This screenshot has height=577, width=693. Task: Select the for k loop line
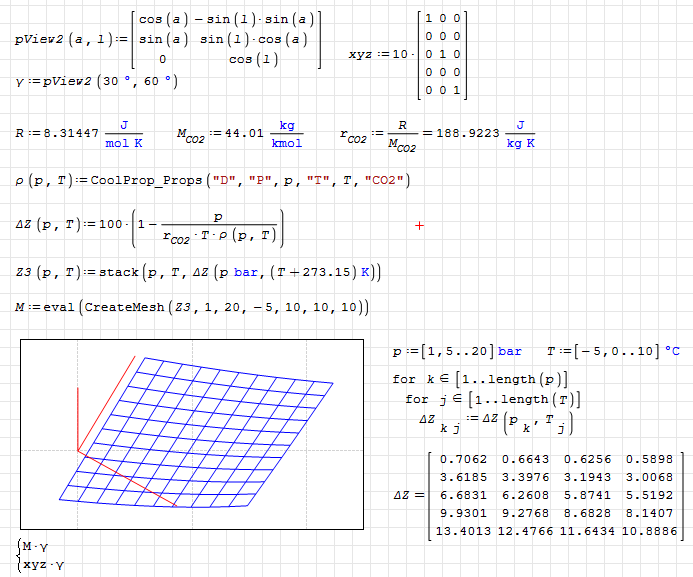[480, 379]
